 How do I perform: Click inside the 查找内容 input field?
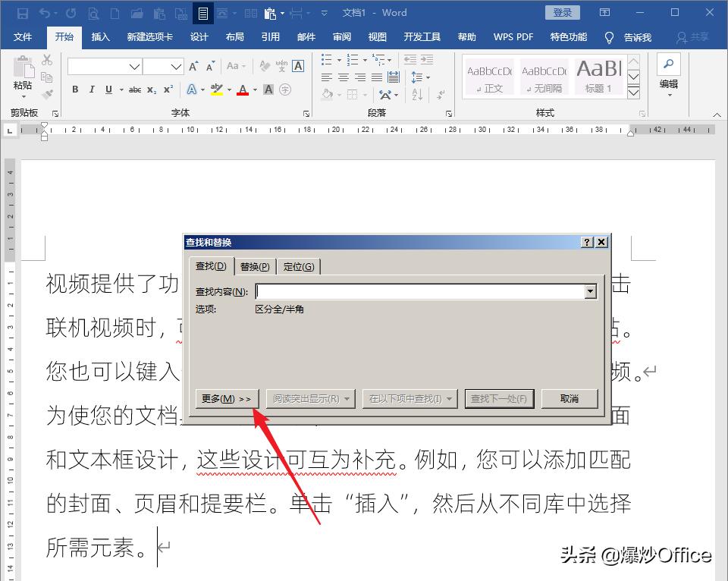coord(417,291)
